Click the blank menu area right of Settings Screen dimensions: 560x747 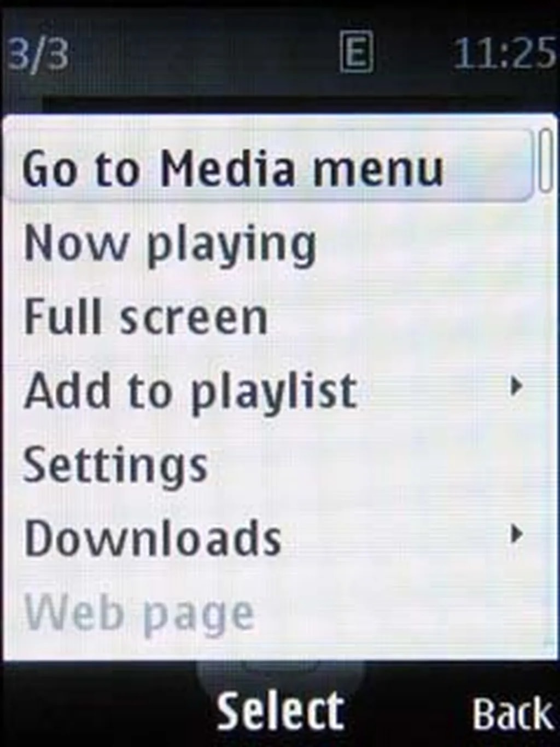pyautogui.click(x=372, y=464)
